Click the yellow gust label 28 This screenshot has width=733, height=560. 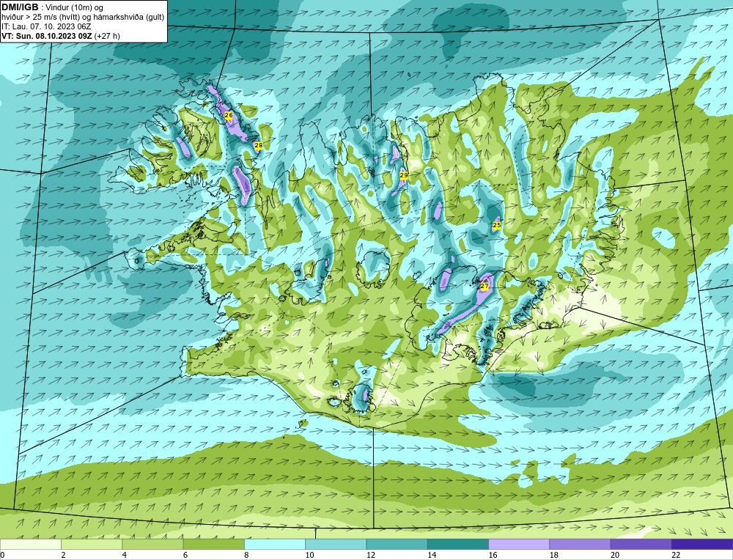258,145
